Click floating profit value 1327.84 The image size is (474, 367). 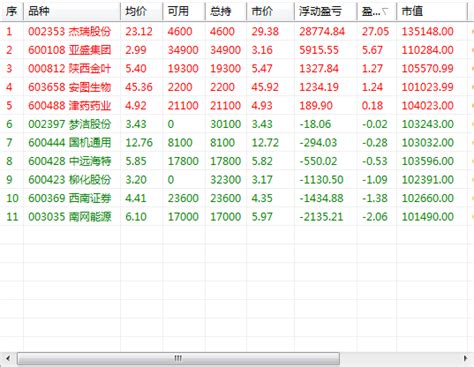(x=319, y=69)
